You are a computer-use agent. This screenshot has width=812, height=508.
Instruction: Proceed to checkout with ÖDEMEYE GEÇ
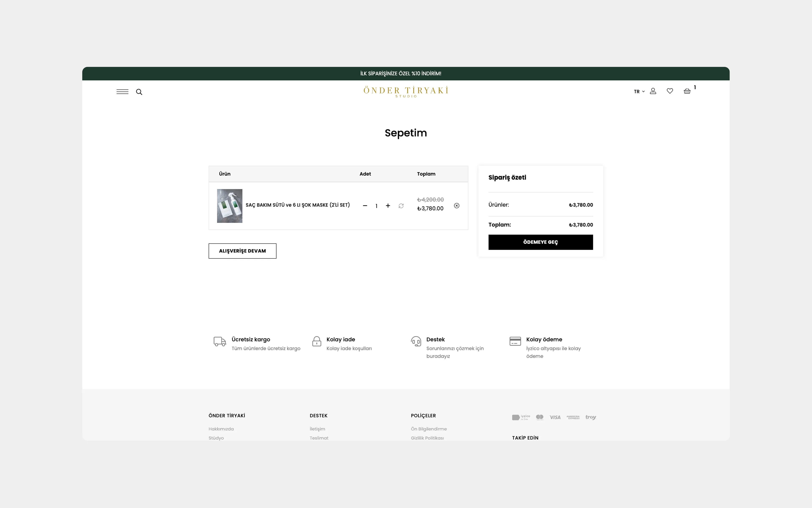[x=540, y=242]
